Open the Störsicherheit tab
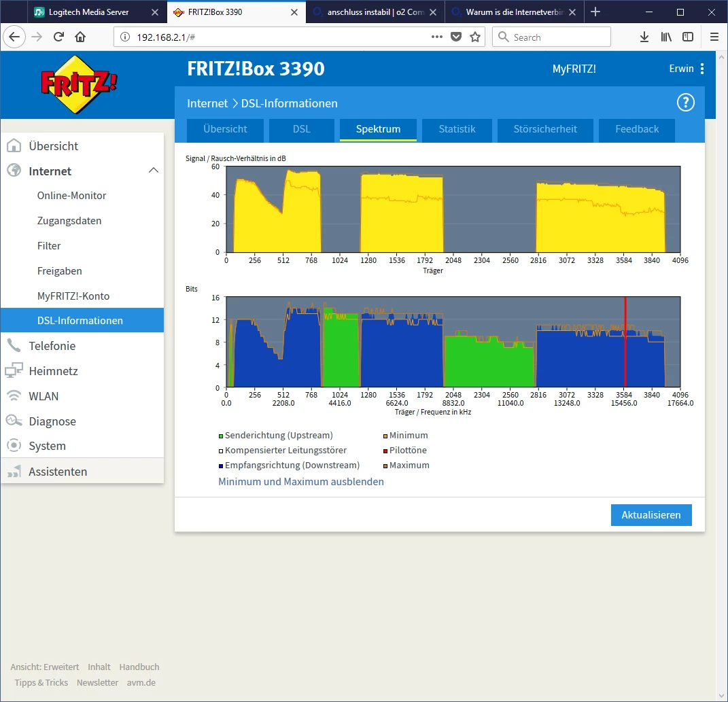Viewport: 728px width, 702px height. coord(545,130)
